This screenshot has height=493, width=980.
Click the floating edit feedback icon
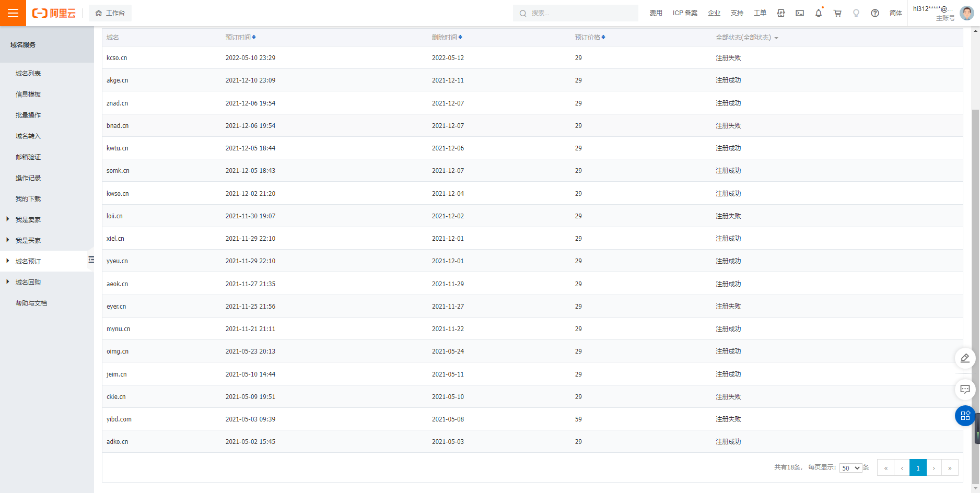point(965,358)
